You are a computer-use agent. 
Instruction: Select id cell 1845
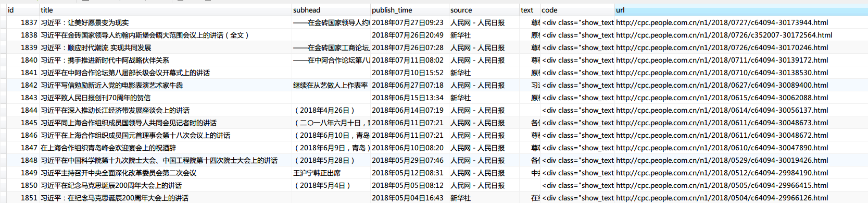(x=29, y=123)
